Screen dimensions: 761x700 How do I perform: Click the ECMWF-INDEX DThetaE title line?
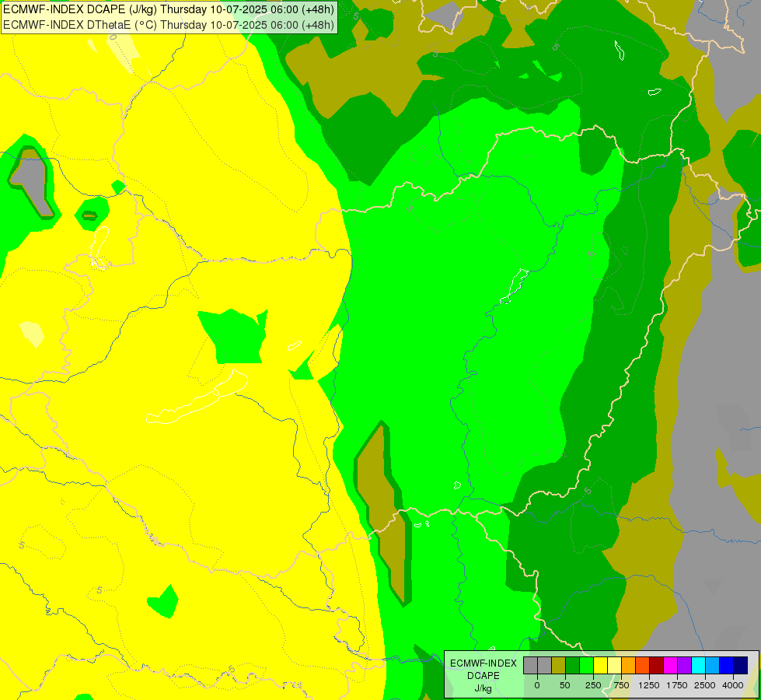[x=169, y=25]
